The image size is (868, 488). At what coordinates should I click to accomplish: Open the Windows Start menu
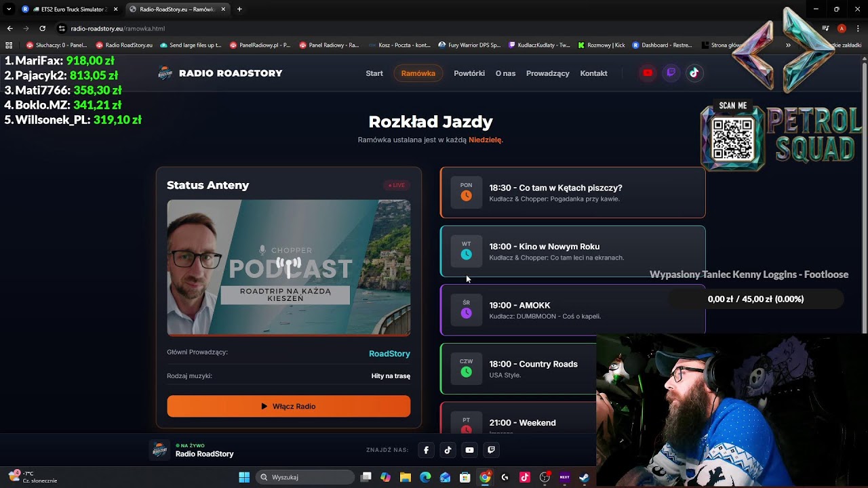[244, 477]
